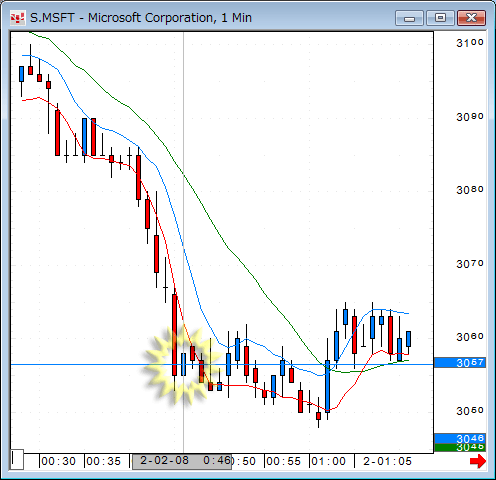
Task: Click the 00:35 time axis label
Action: click(x=103, y=461)
